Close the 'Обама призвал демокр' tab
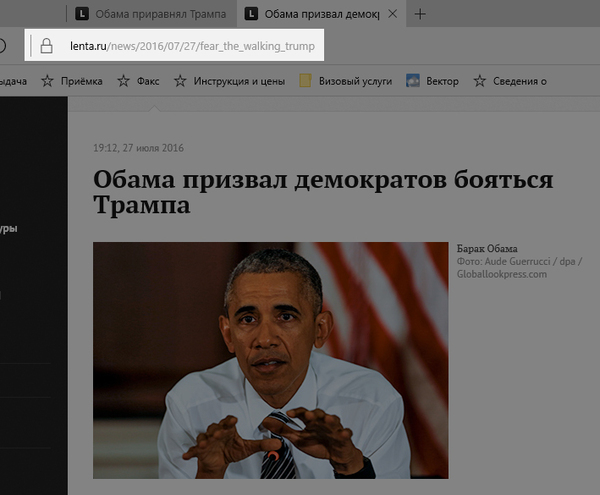Image resolution: width=600 pixels, height=495 pixels. pos(393,14)
